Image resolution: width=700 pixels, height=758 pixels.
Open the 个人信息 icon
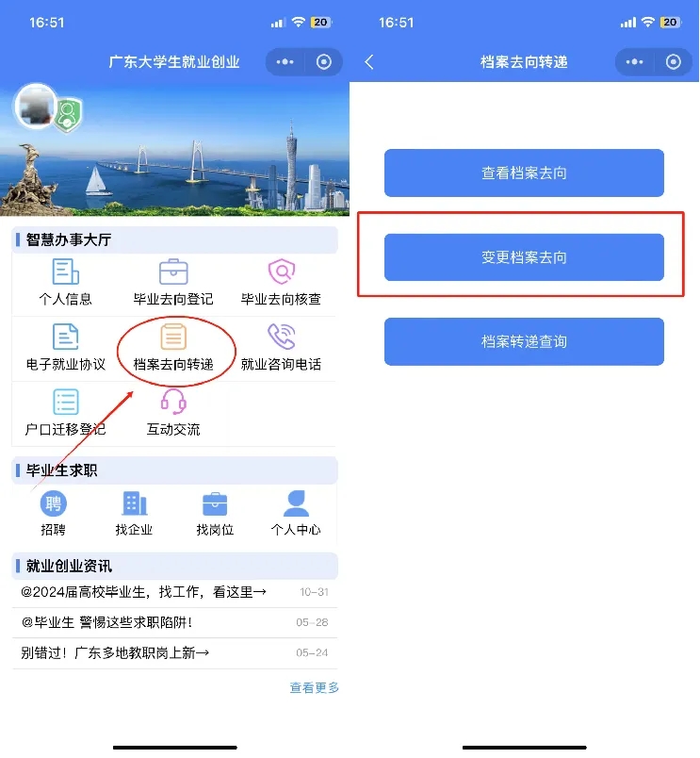[65, 272]
